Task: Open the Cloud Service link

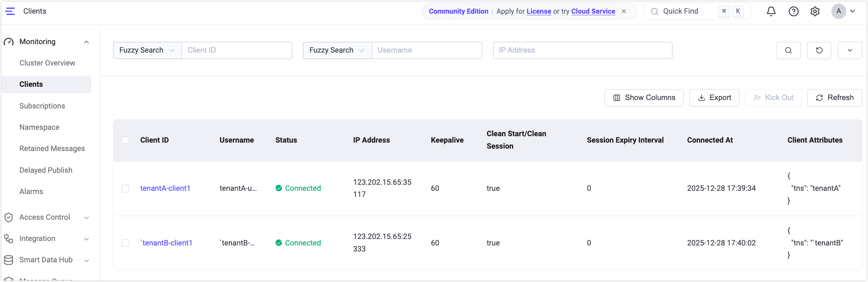Action: coord(593,11)
